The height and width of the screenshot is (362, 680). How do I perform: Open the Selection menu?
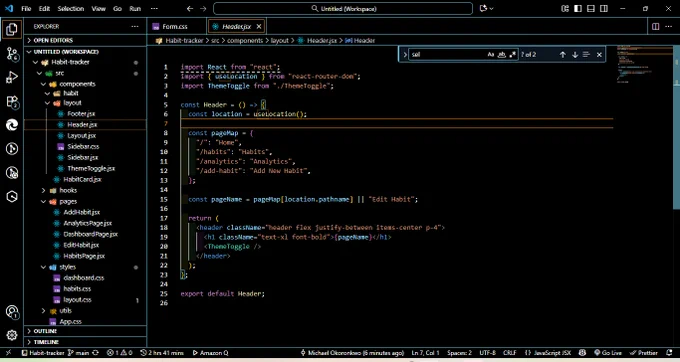(x=71, y=8)
